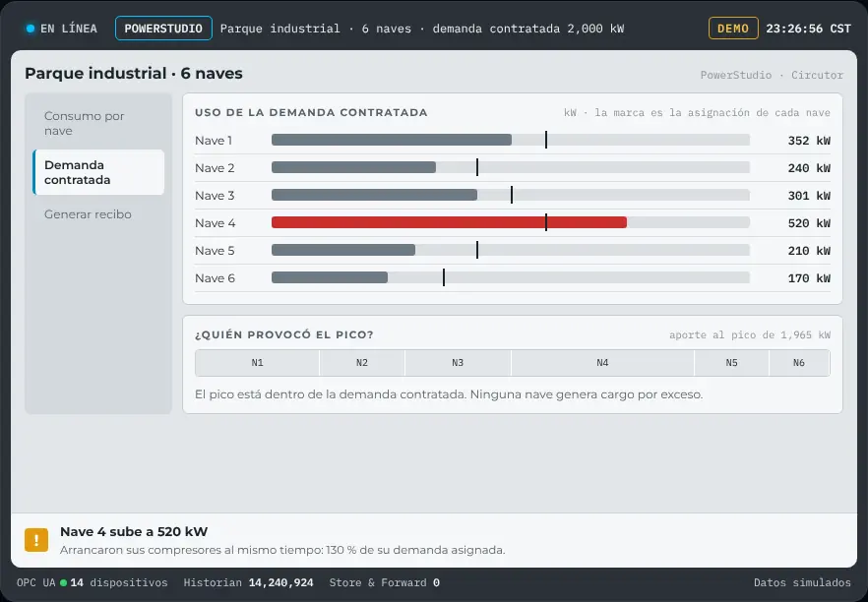
Task: Click the 210 kW value
Action: point(809,251)
